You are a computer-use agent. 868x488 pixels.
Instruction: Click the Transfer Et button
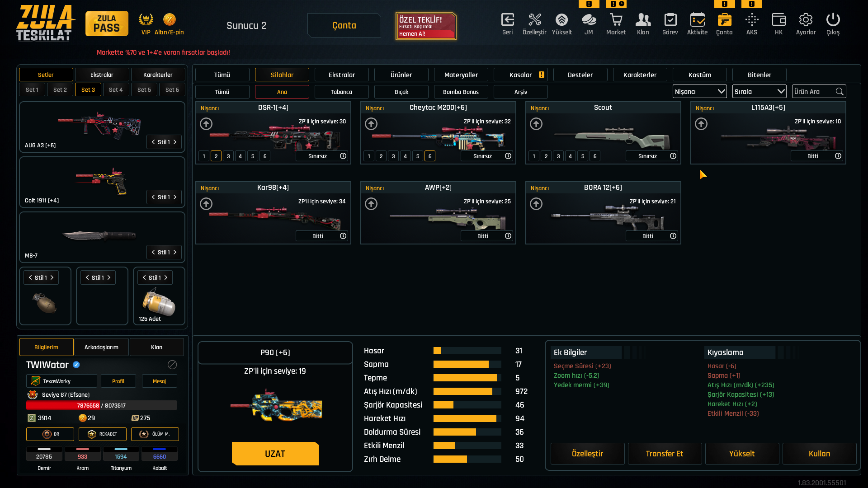point(665,454)
